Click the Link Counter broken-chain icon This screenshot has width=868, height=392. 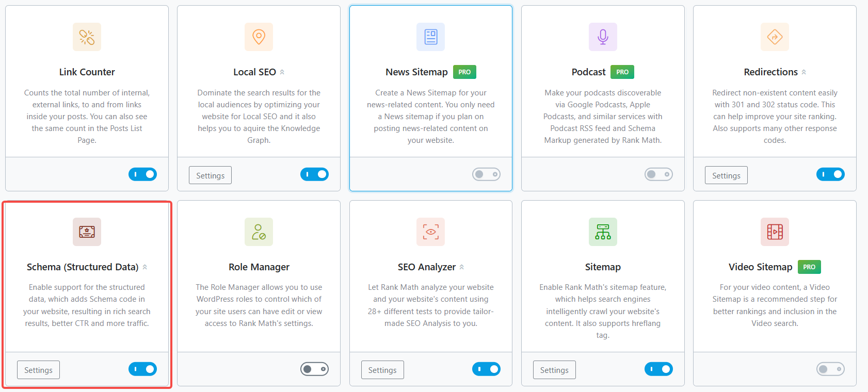(87, 37)
